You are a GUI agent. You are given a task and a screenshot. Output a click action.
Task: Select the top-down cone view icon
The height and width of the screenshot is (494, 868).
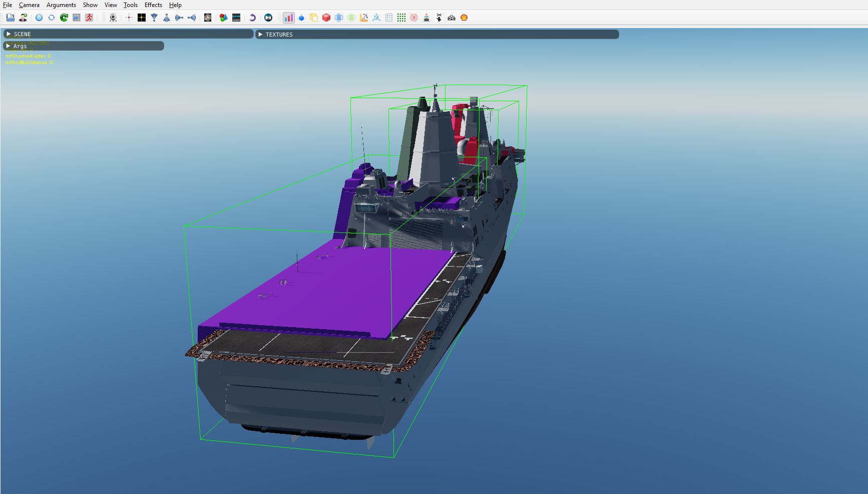pyautogui.click(x=154, y=18)
